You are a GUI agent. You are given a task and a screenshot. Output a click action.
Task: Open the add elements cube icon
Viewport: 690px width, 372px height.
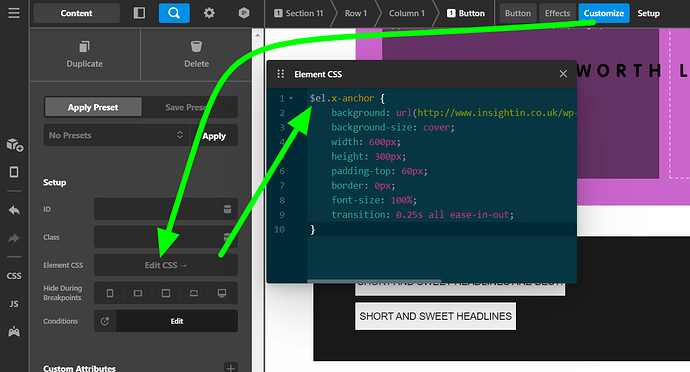pos(15,144)
